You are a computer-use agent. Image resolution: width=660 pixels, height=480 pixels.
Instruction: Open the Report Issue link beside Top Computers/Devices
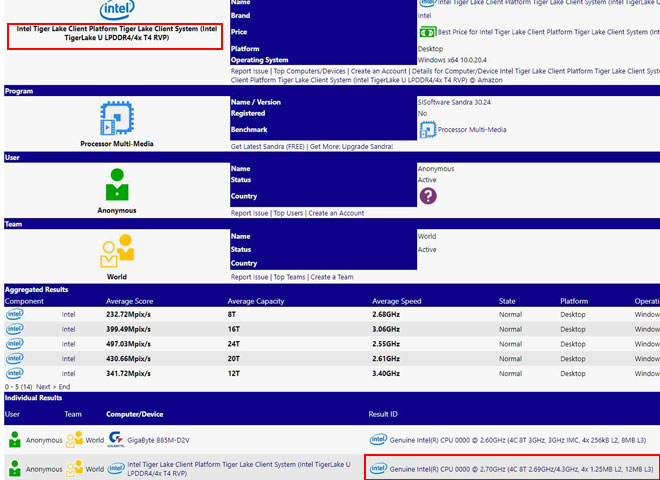click(x=250, y=71)
